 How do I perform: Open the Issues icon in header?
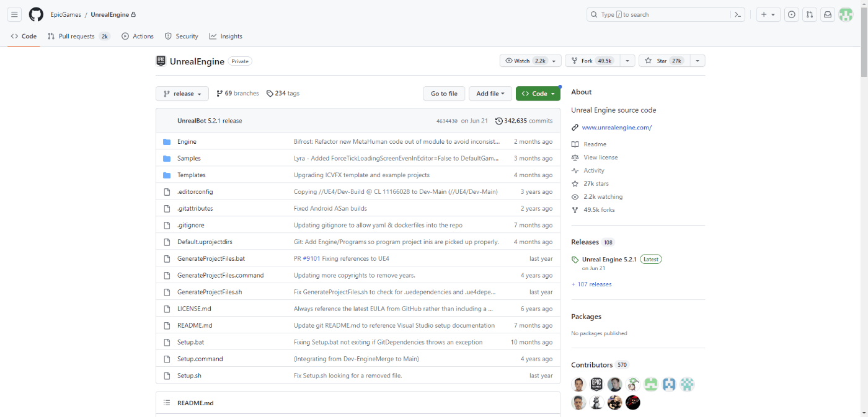coord(792,14)
